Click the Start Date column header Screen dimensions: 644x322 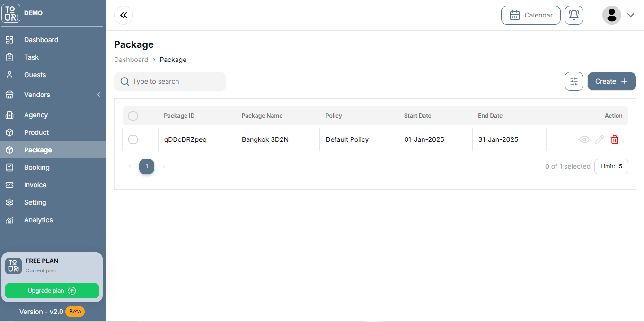[x=417, y=116]
